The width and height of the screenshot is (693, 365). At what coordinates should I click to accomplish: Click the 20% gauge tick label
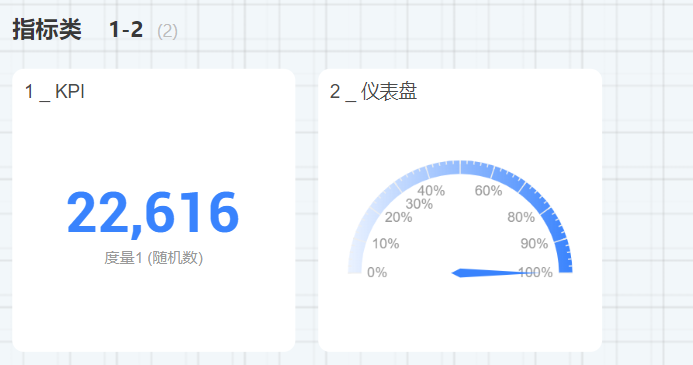click(398, 217)
